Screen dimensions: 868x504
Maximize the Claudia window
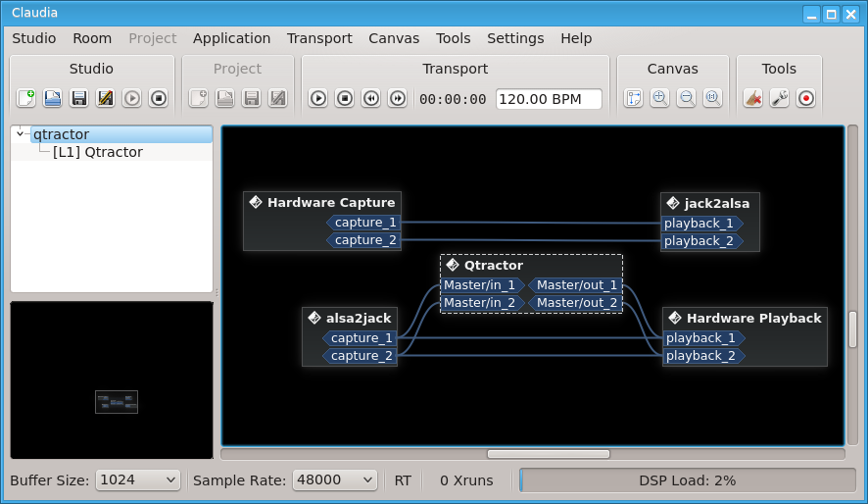click(x=832, y=15)
